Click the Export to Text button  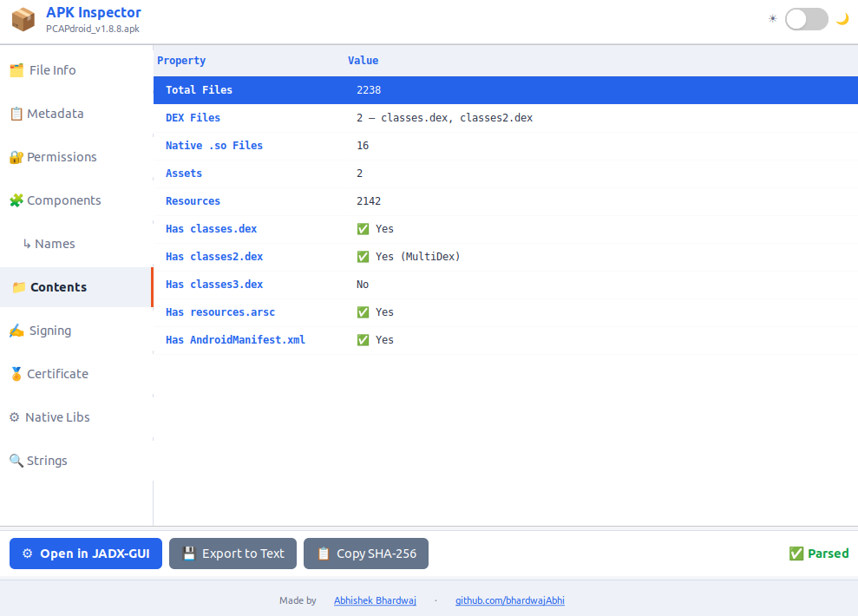coord(233,554)
